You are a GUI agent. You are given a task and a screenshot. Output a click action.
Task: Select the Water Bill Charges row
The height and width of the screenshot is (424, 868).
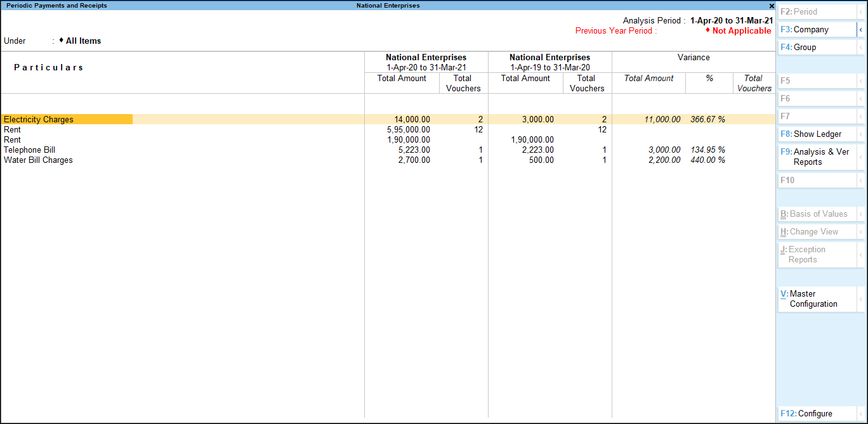coord(388,160)
